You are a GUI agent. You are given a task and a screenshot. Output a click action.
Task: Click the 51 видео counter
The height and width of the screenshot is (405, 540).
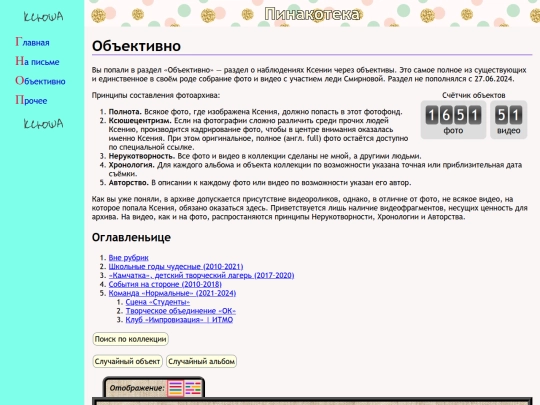[x=509, y=120]
